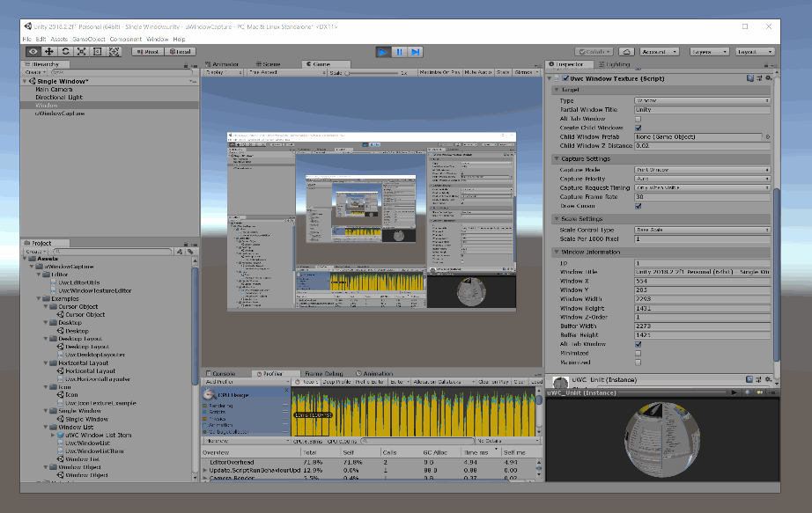Open the Display 1 dropdown in Game view
Screen dimensions: 812x513
tap(224, 72)
